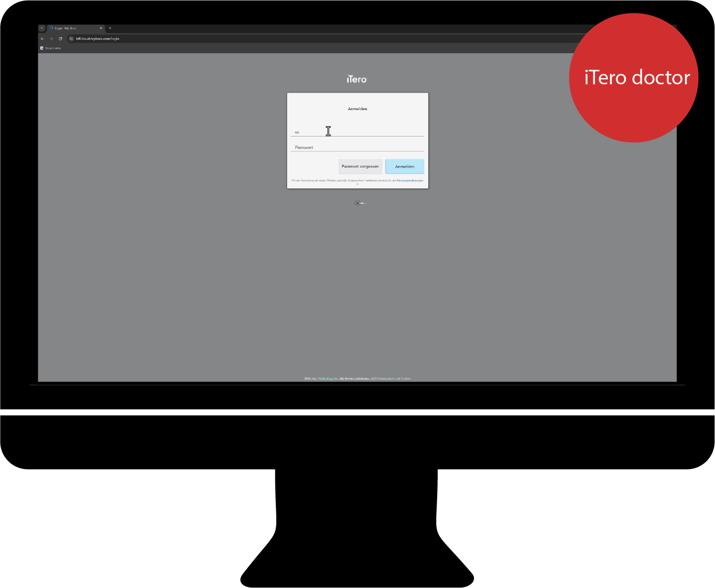Open the site information icon in address bar
Screen dimensions: 715x588
click(x=71, y=39)
